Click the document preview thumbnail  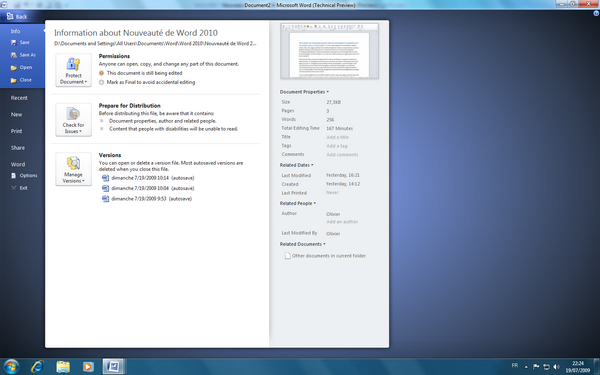(x=329, y=51)
